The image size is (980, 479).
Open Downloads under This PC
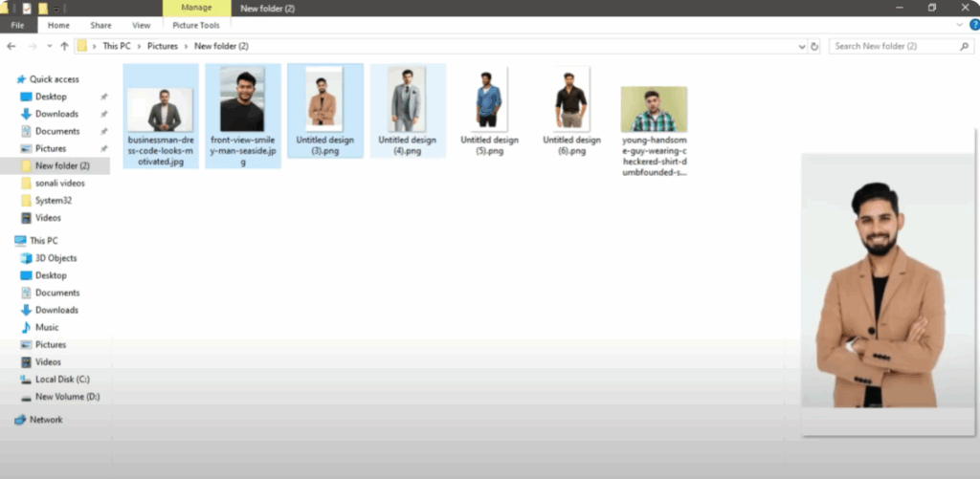pyautogui.click(x=56, y=310)
